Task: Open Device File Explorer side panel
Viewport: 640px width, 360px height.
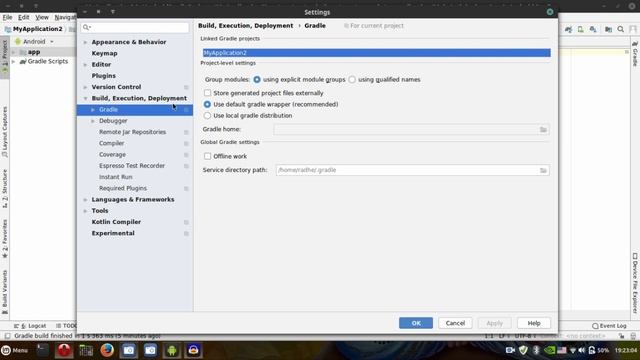Action: click(x=635, y=282)
